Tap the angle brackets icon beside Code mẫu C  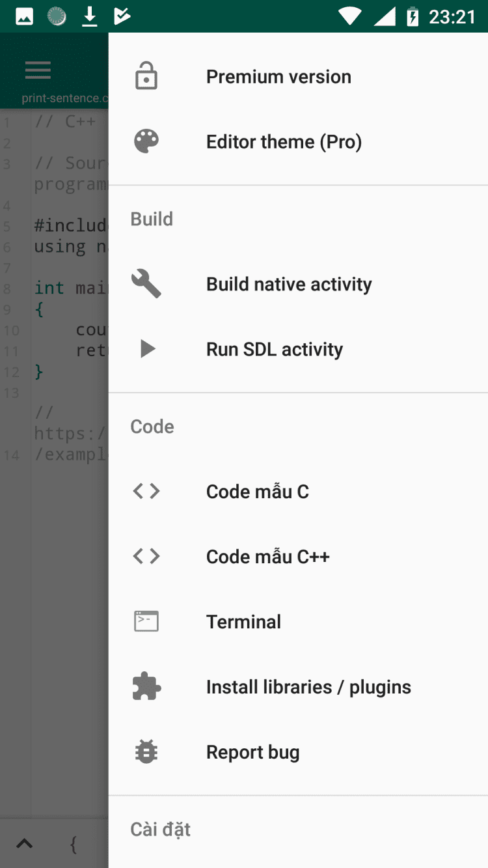[x=146, y=491]
